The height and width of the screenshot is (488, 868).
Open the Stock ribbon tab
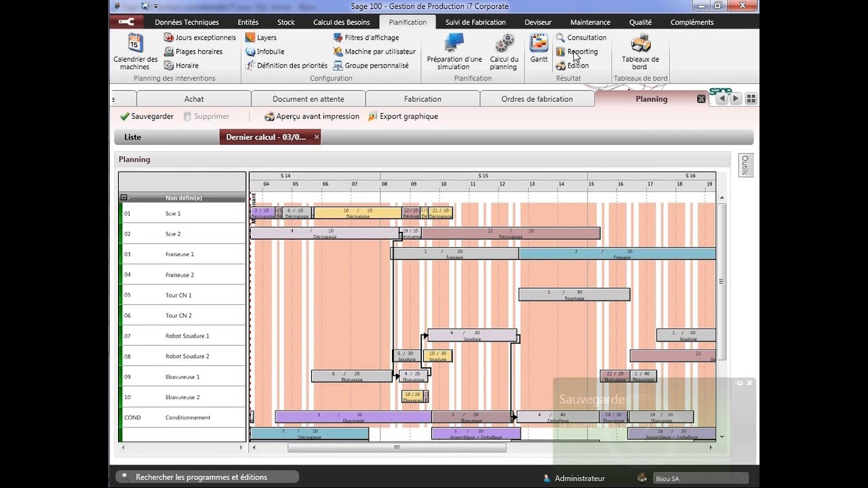pos(286,22)
